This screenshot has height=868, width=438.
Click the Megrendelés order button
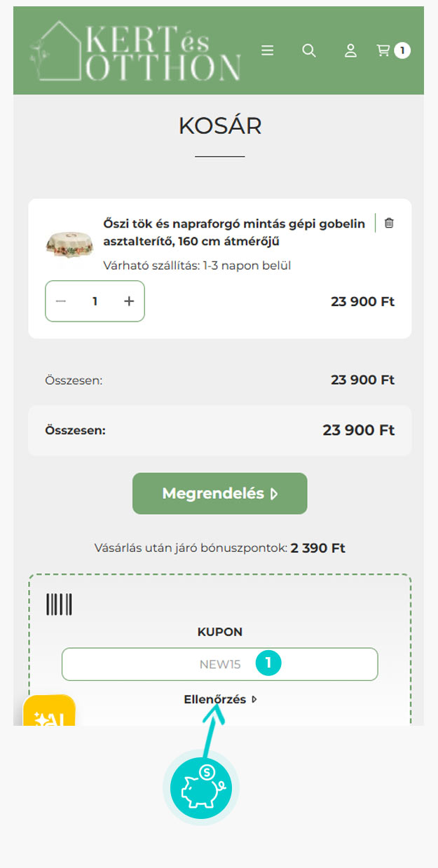220,494
